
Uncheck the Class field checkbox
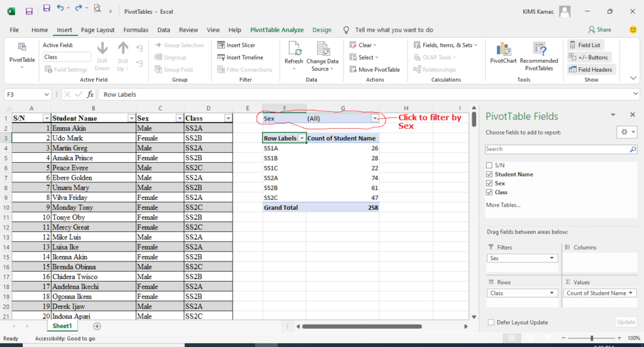(x=489, y=192)
